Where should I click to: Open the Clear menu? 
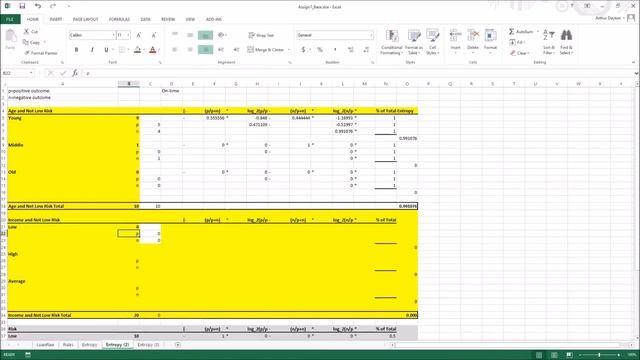tap(520, 53)
